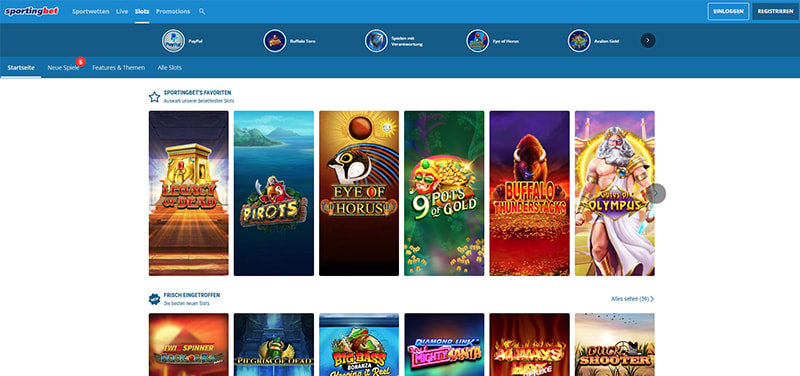
Task: Open the Gates of Olympus game tile
Action: click(x=614, y=193)
